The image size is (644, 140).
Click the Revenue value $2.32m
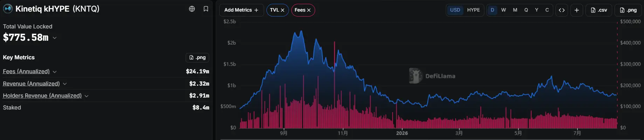199,84
